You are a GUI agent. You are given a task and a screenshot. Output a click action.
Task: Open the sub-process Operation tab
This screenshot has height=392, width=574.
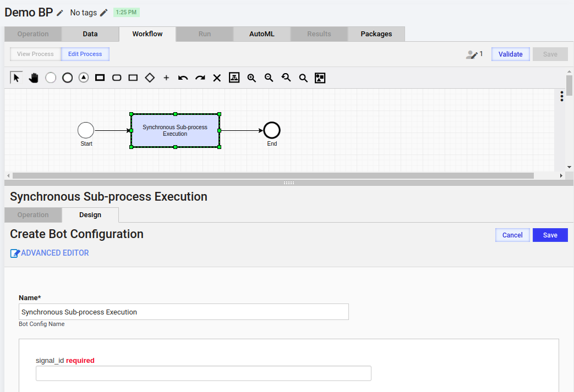[33, 215]
